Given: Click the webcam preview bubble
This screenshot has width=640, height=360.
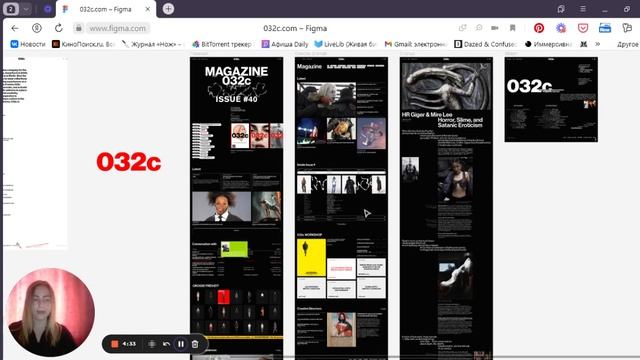Looking at the screenshot, I should point(51,312).
